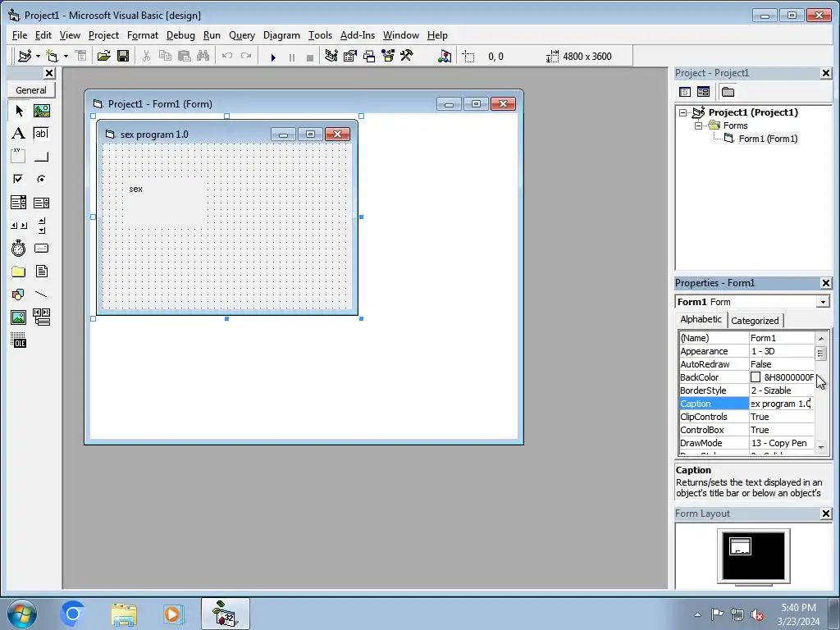840x630 pixels.
Task: Click the Caption property value field
Action: click(x=781, y=404)
